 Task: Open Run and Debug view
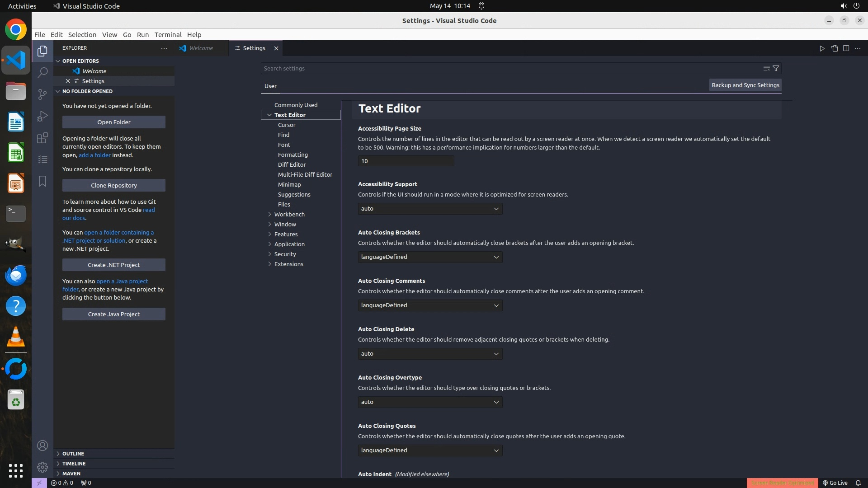click(x=42, y=116)
